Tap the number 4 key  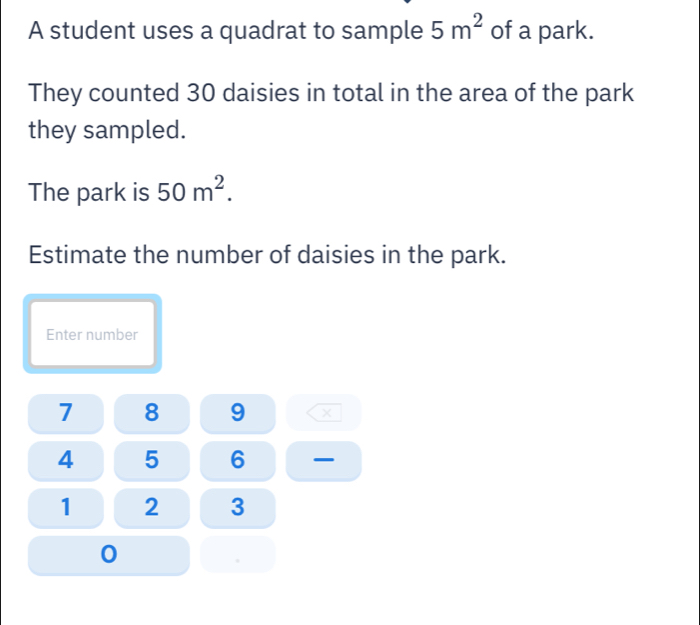click(x=66, y=460)
